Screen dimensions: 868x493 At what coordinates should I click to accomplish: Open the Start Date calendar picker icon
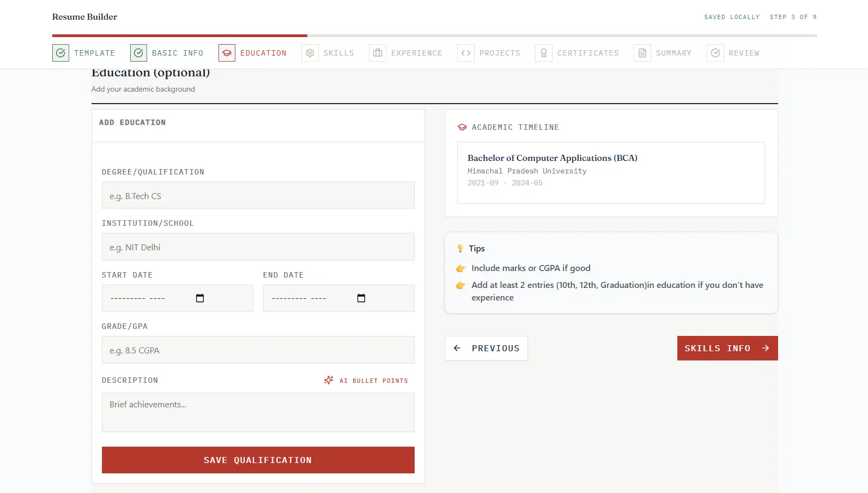tap(200, 298)
